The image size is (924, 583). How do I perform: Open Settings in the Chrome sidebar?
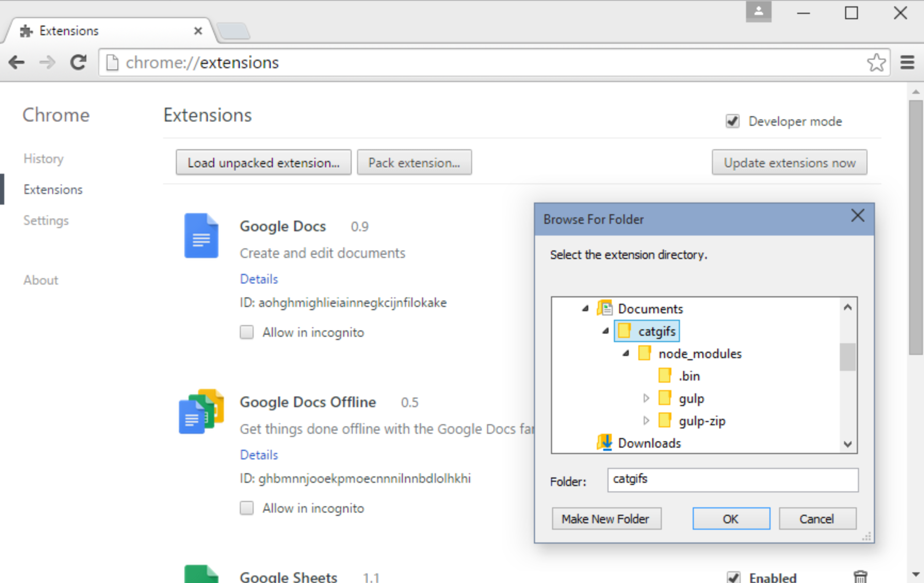(46, 221)
